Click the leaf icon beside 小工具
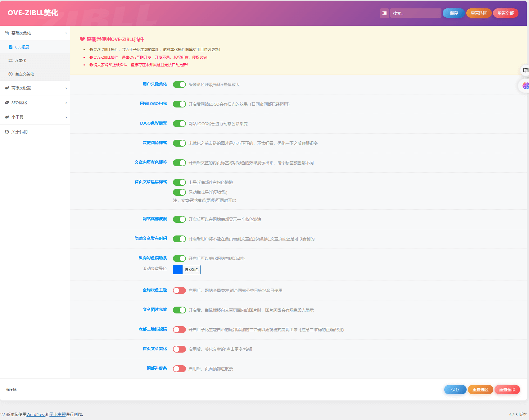 [7, 117]
